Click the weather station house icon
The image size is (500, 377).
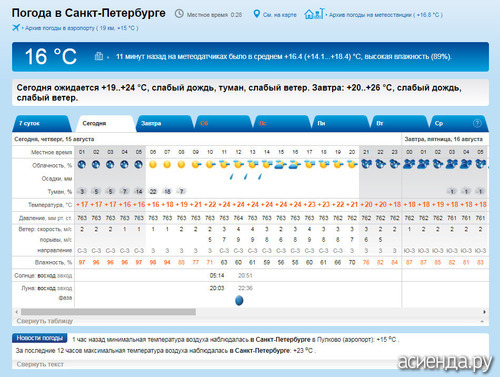pyautogui.click(x=314, y=14)
